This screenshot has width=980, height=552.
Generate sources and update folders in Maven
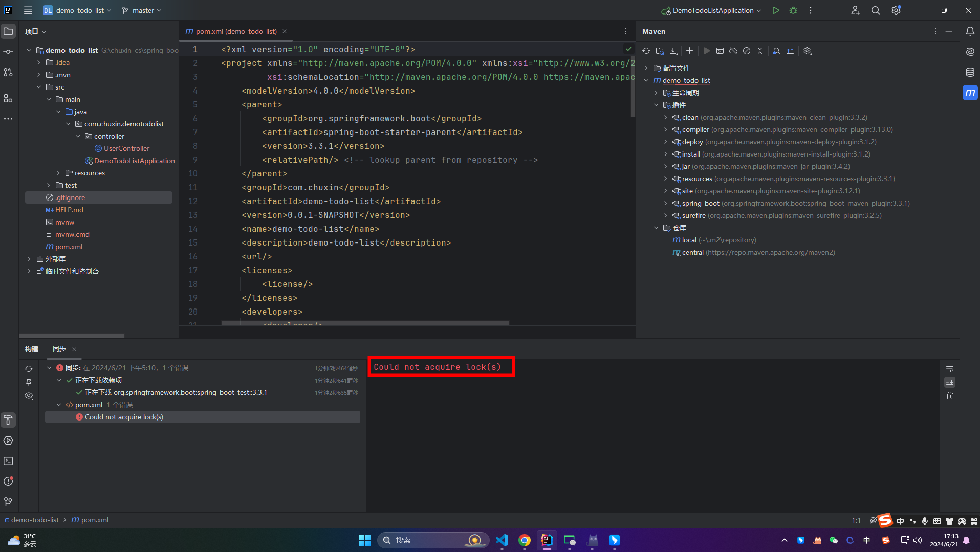click(x=660, y=51)
